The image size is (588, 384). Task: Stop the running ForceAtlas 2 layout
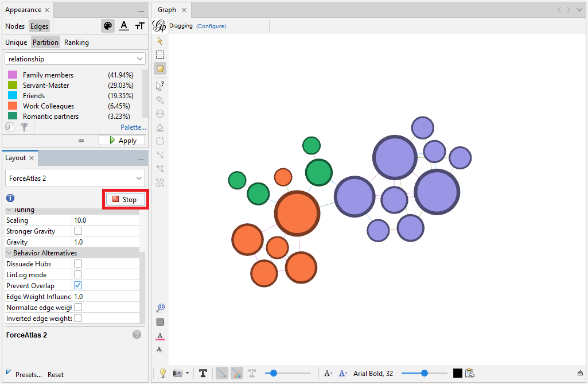pyautogui.click(x=125, y=199)
